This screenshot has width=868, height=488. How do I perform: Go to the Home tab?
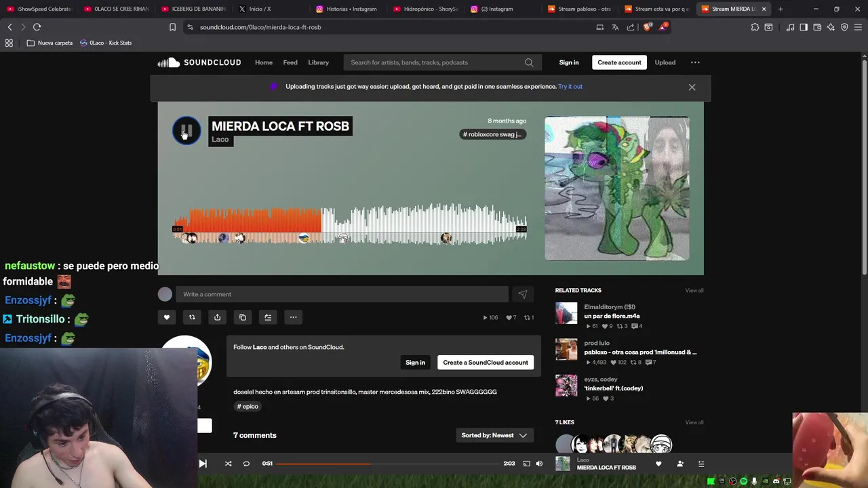click(264, 62)
